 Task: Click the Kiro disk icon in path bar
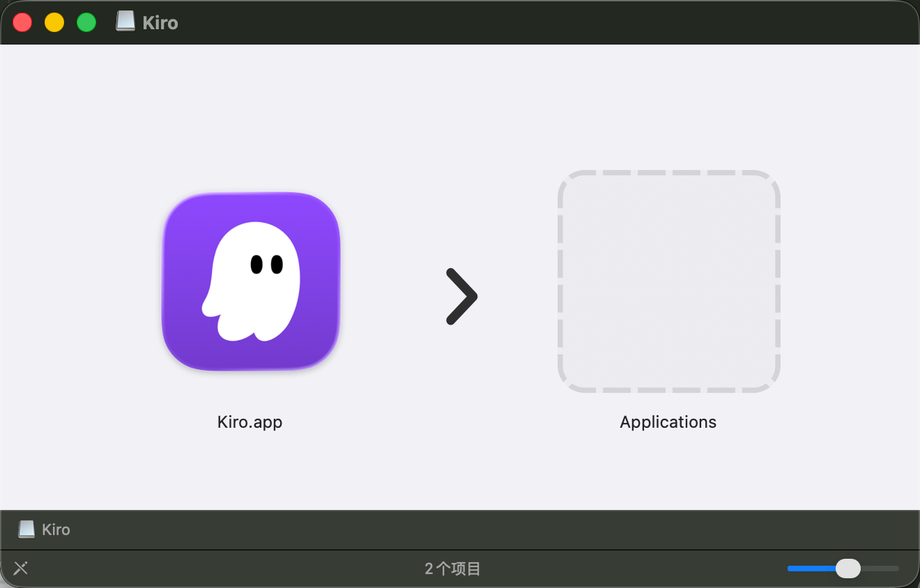point(26,529)
